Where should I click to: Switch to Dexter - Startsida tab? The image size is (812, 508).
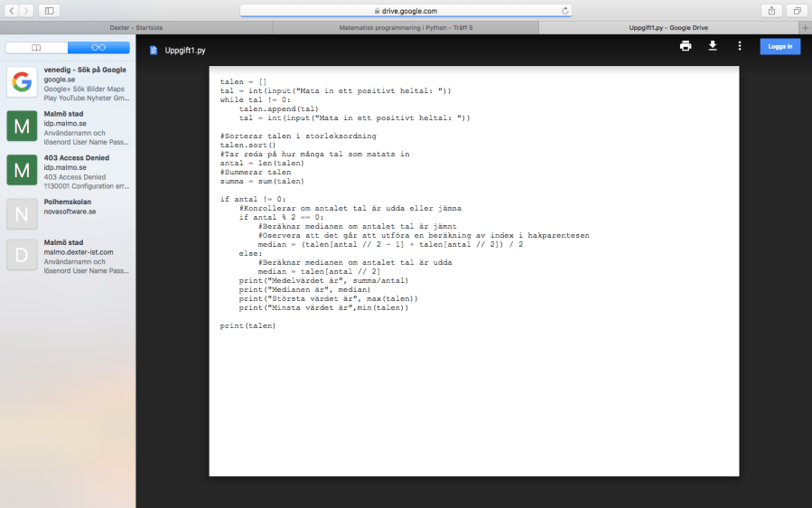coord(135,28)
